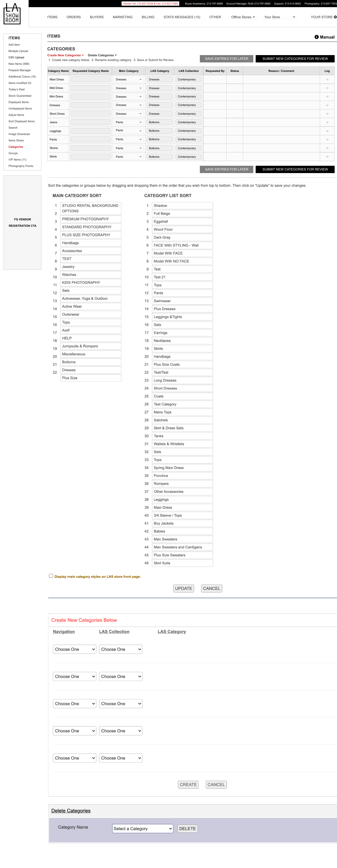View log eye icon for Leggings row
Image resolution: width=337 pixels, height=868 pixels.
[327, 131]
